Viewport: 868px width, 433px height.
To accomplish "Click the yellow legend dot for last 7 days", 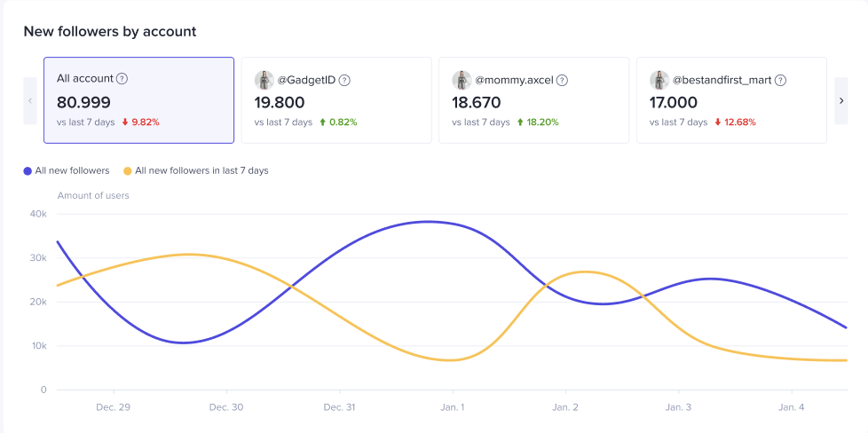I will pos(128,170).
